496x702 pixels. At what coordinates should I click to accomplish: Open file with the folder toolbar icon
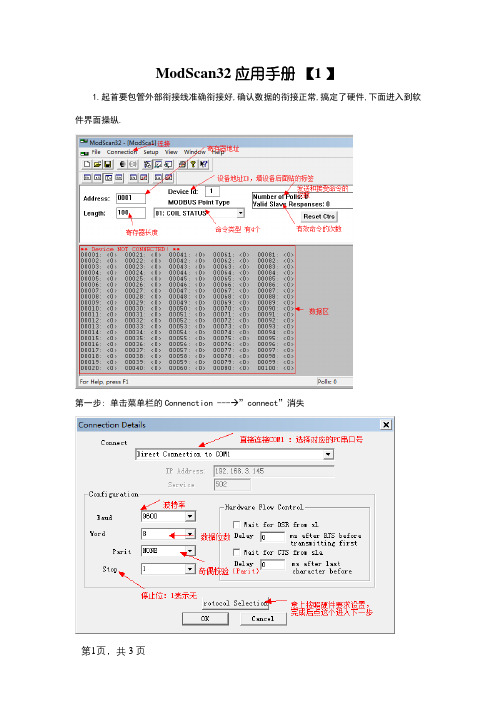pos(97,164)
